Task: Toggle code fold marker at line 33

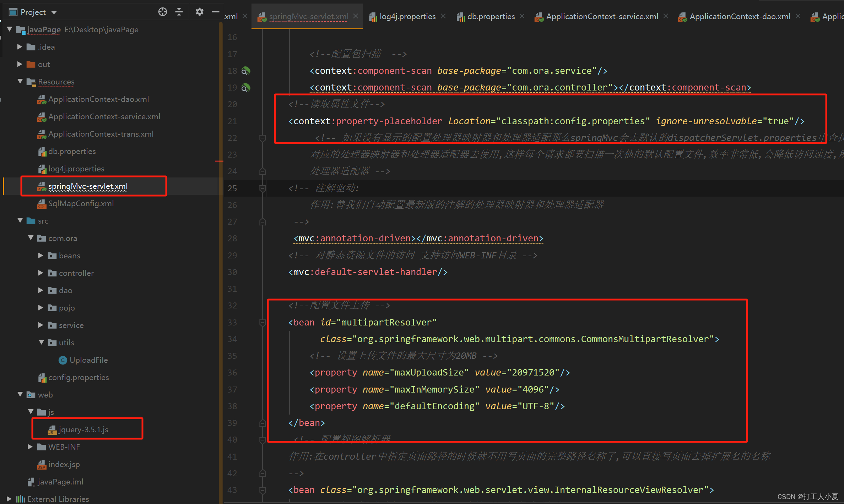Action: (x=263, y=322)
